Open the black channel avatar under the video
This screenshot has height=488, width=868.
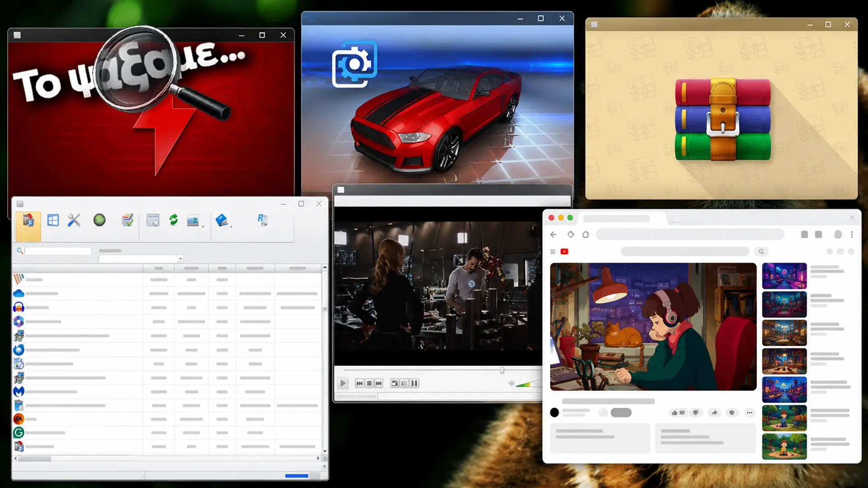tap(554, 413)
